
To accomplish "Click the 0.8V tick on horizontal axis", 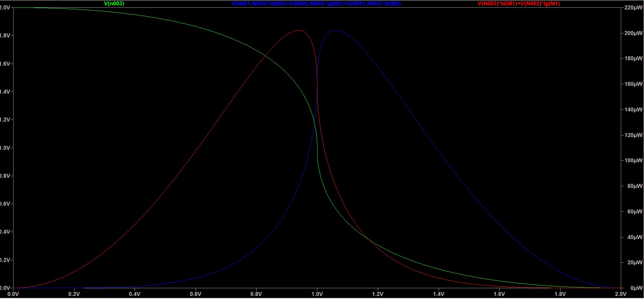I will click(x=256, y=294).
